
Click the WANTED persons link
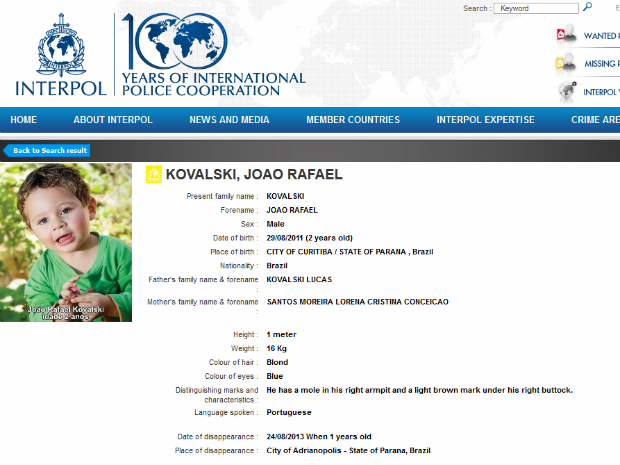click(601, 36)
